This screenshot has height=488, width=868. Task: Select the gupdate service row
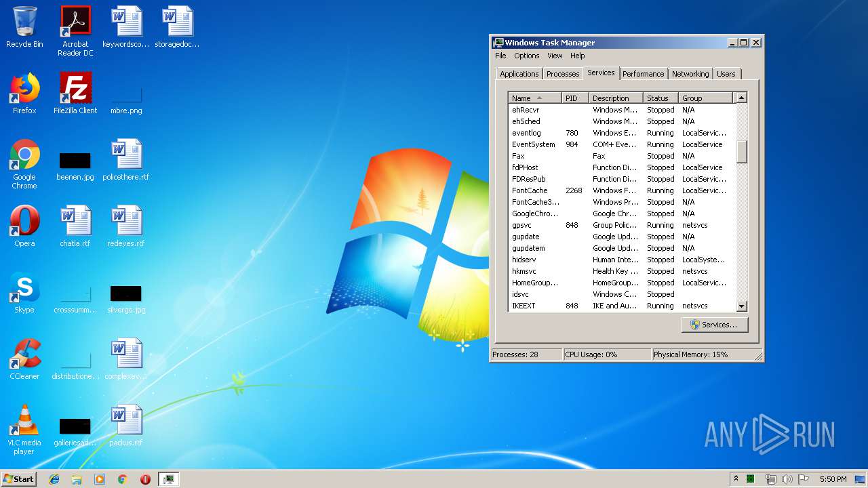(621, 237)
